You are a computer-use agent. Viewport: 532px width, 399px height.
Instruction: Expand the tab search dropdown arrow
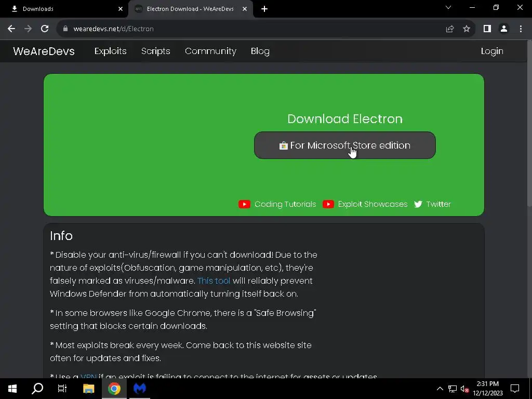pos(448,7)
